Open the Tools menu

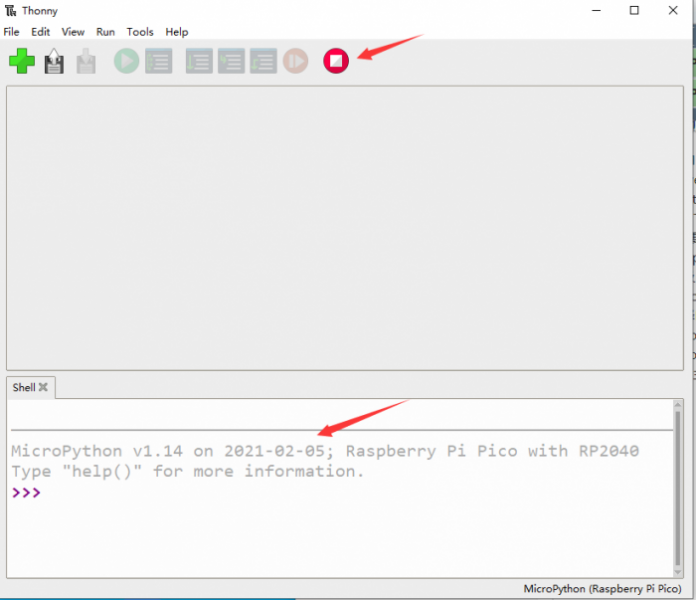(x=140, y=32)
